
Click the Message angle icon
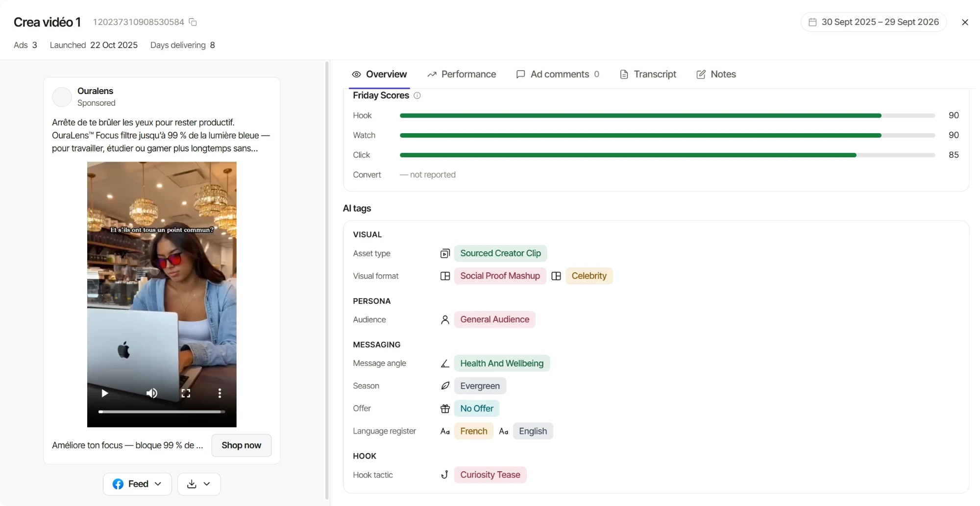[445, 363]
